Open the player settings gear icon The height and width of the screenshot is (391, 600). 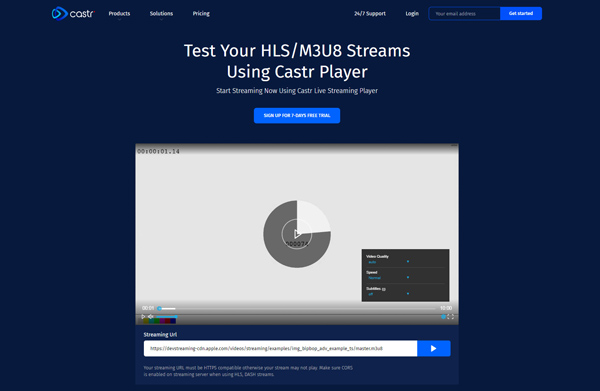pyautogui.click(x=443, y=316)
